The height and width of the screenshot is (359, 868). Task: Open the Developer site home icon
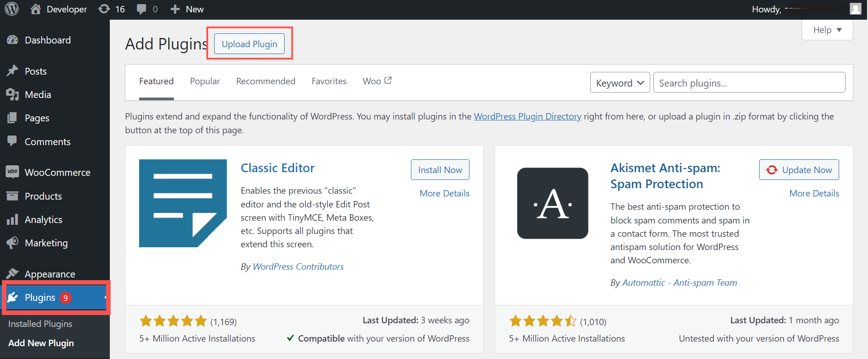tap(36, 9)
